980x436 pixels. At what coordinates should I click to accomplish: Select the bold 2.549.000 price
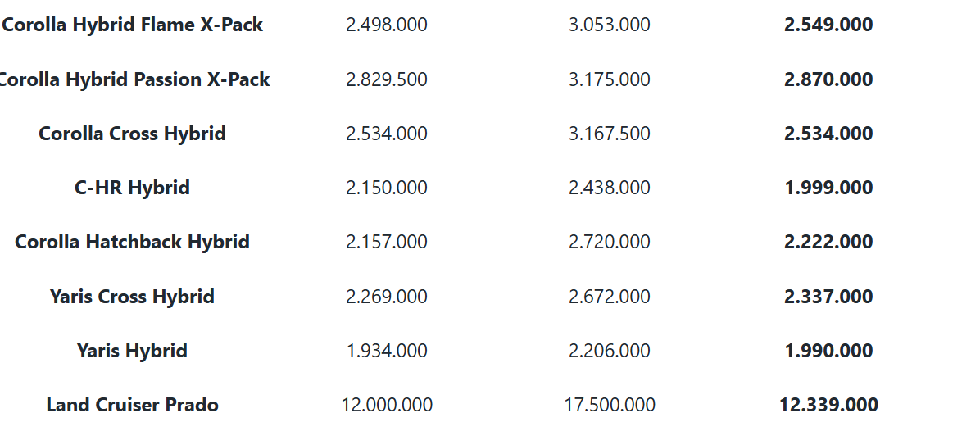click(x=828, y=25)
